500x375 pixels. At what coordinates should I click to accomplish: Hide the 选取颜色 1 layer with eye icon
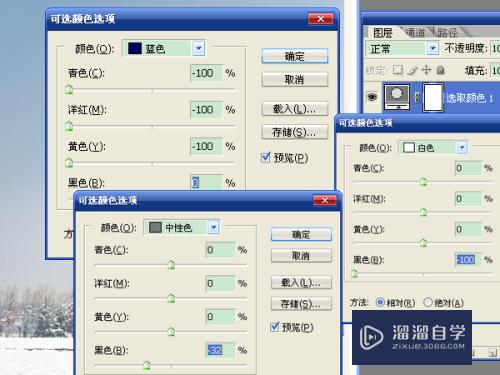pyautogui.click(x=372, y=97)
